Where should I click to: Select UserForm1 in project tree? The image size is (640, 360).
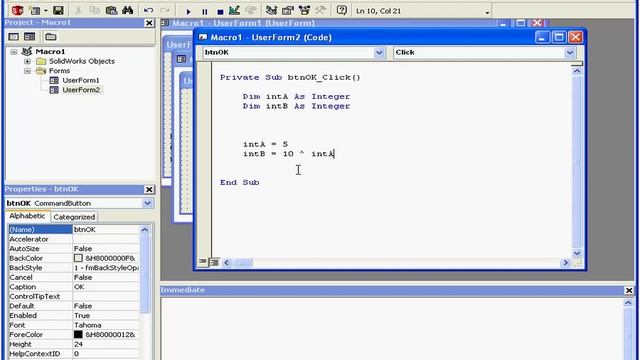pyautogui.click(x=80, y=80)
